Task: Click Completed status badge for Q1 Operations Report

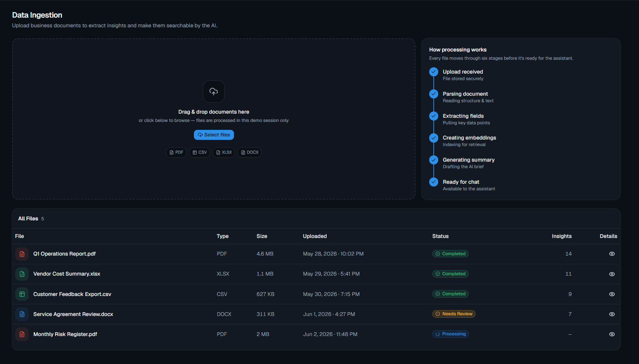Action: (x=450, y=254)
